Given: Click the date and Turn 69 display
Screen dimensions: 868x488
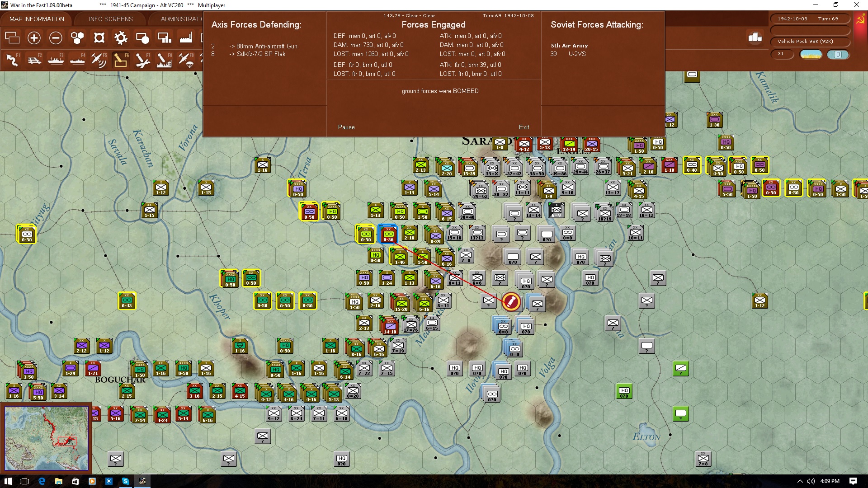Looking at the screenshot, I should 810,19.
